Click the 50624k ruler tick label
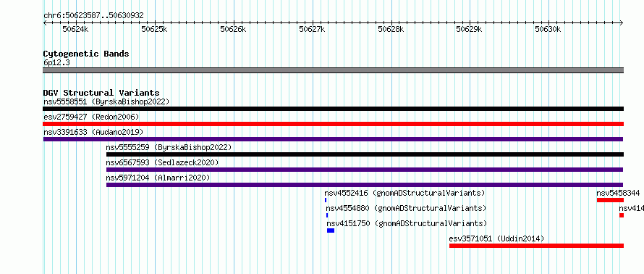 75,30
